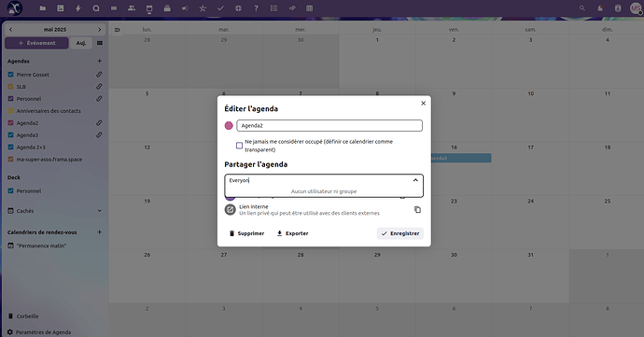Image resolution: width=644 pixels, height=337 pixels.
Task: Toggle Personnel checkbox under Deck
Action: (x=10, y=190)
